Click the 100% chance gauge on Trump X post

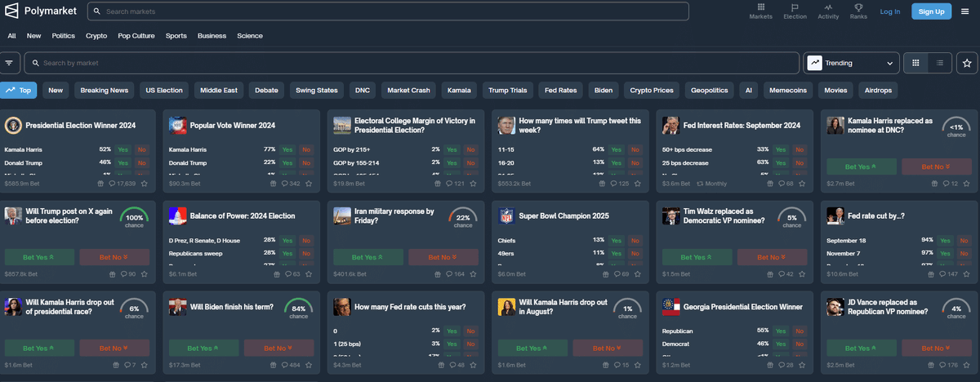click(135, 218)
